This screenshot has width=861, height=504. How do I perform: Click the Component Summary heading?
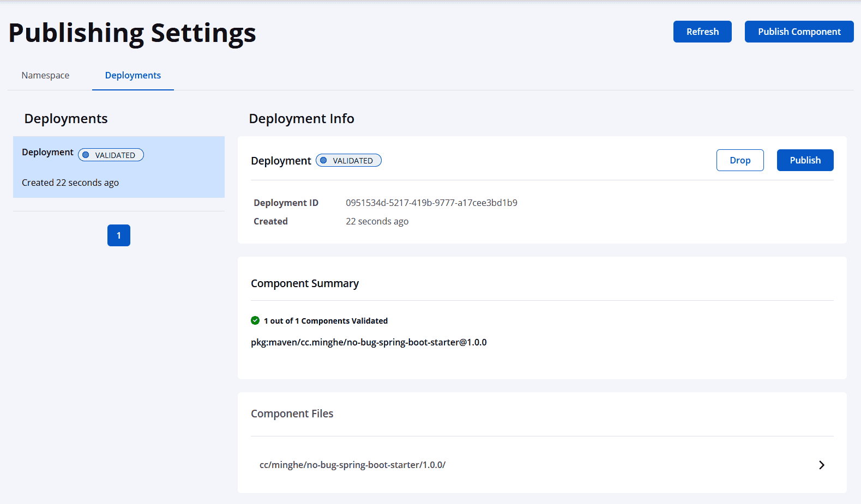305,283
